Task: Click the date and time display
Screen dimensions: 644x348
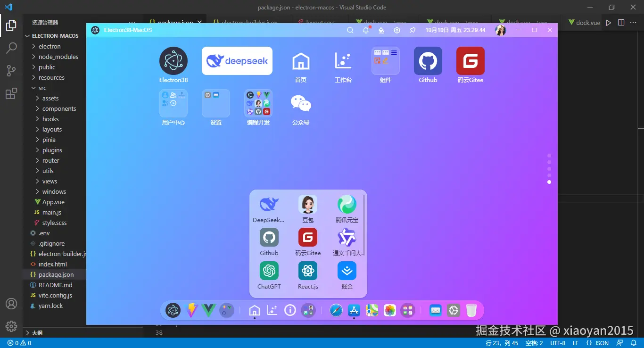Action: 455,30
